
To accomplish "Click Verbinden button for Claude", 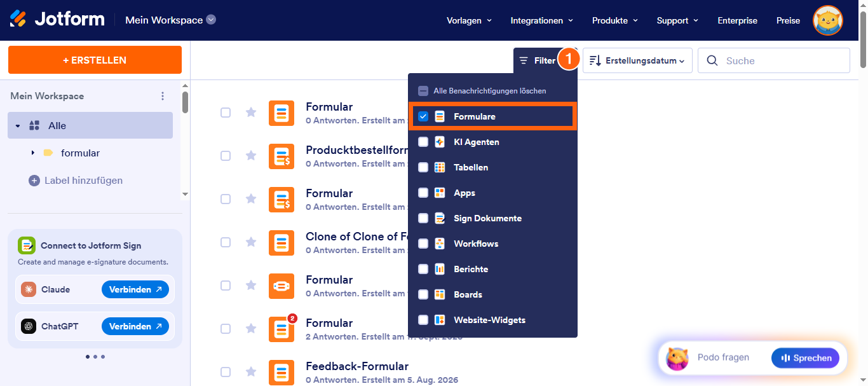I will click(135, 289).
